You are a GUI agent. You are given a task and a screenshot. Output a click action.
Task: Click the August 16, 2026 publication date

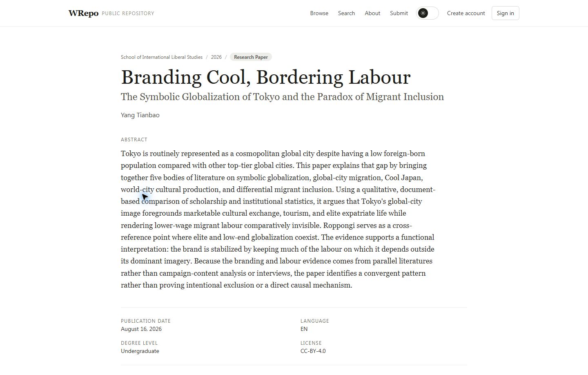[x=141, y=329]
